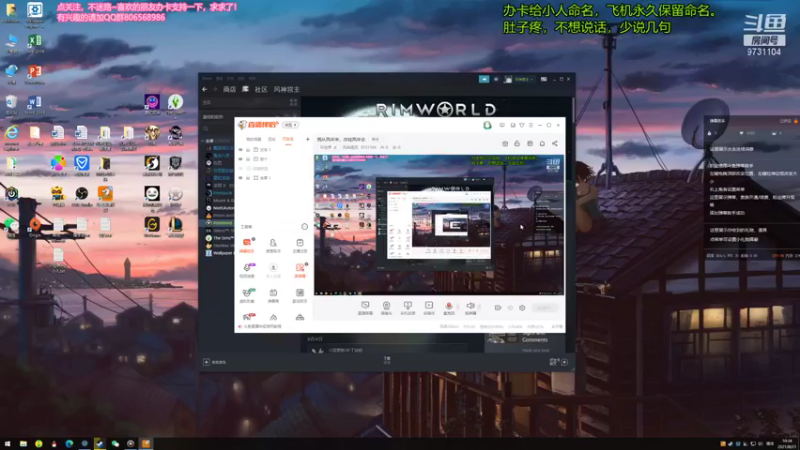800x450 pixels.
Task: Toggle the lock on the fourth source row
Action: 248,178
